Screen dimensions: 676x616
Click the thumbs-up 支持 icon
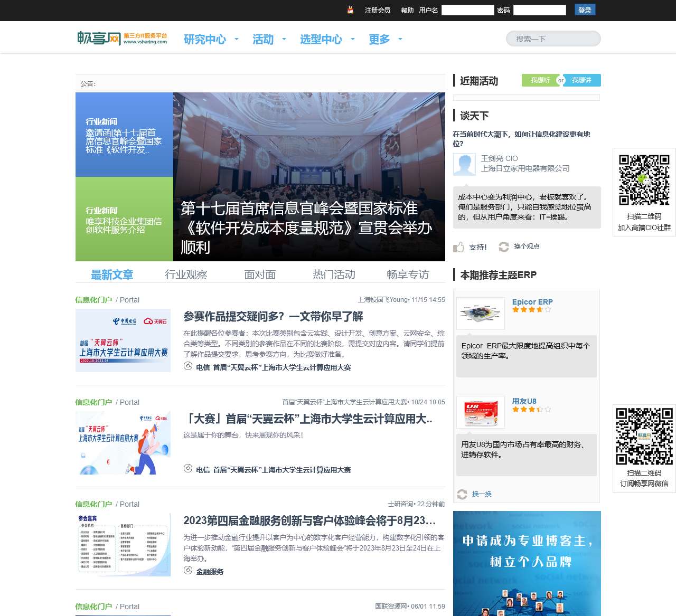point(458,247)
